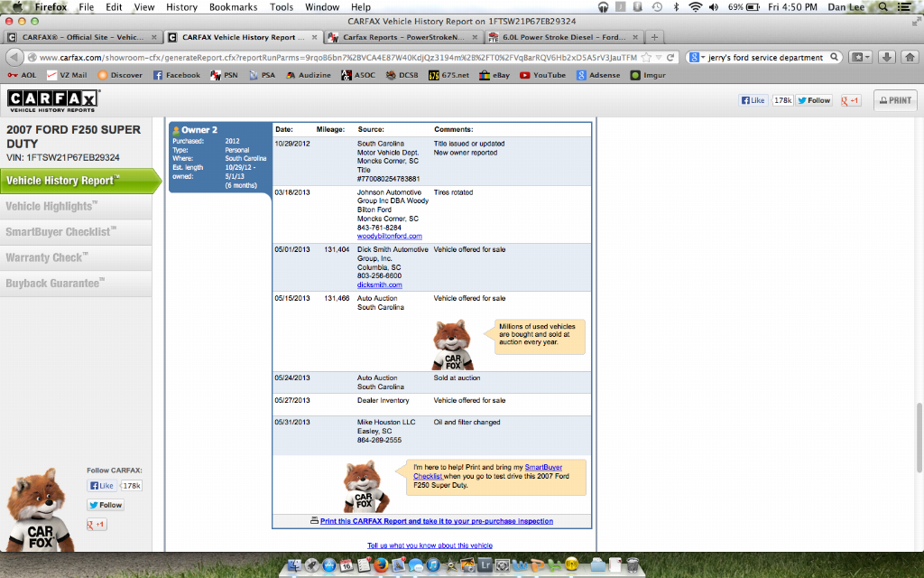This screenshot has width=924, height=578.
Task: Open the Audizine bookmark
Action: (309, 75)
